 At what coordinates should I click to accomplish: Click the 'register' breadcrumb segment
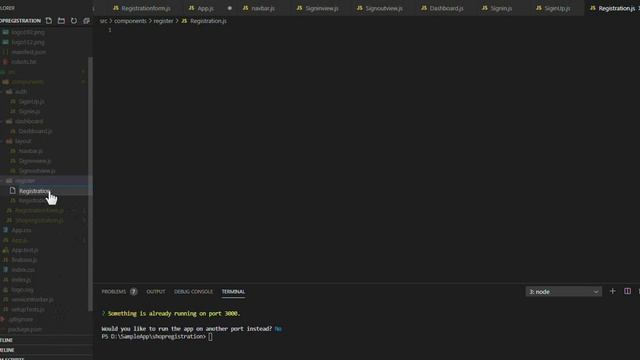pos(163,21)
